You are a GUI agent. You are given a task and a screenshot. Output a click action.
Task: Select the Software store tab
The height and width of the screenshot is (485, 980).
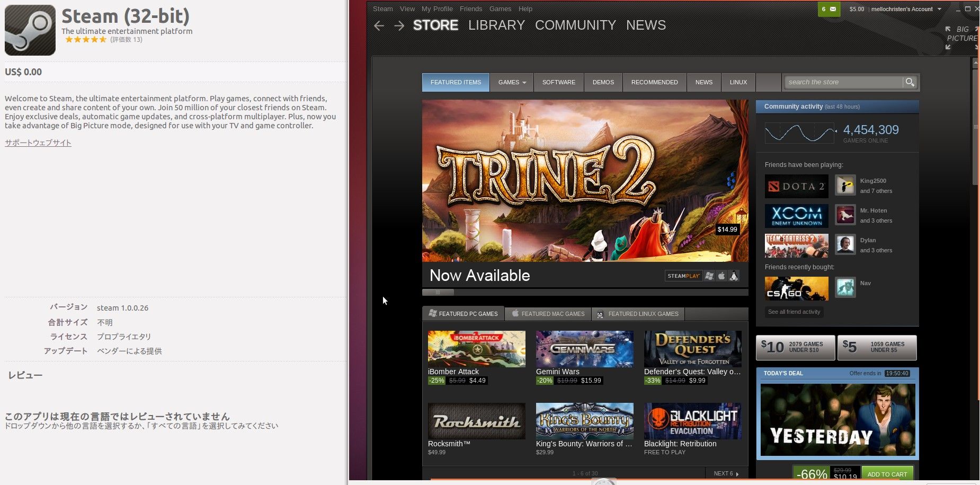coord(559,82)
